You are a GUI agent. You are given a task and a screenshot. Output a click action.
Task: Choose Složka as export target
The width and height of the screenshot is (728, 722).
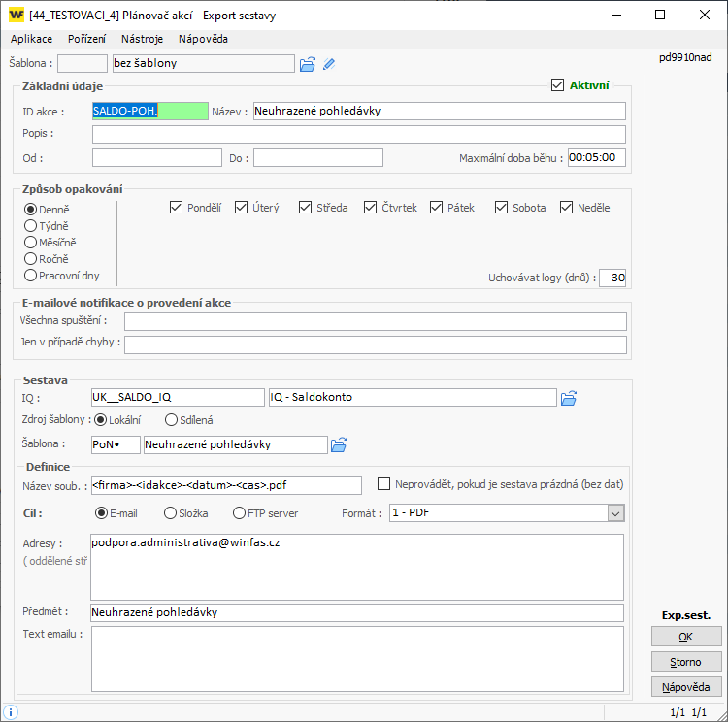click(x=171, y=513)
